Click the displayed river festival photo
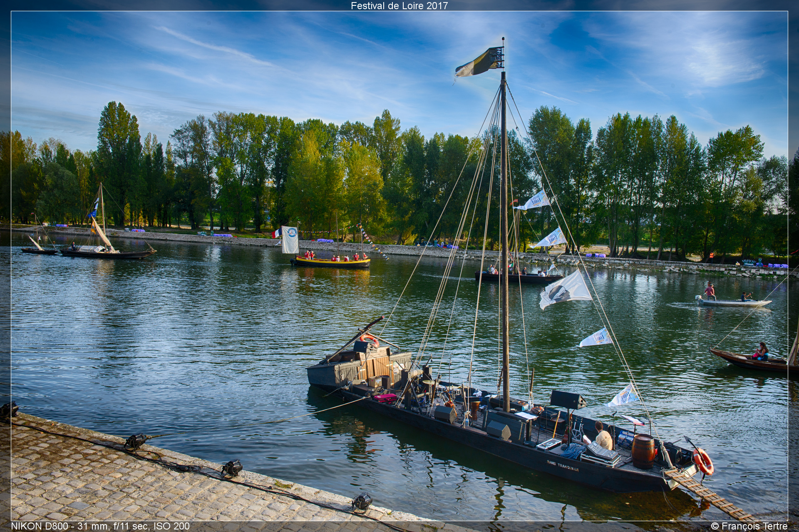799x532 pixels. point(399,266)
